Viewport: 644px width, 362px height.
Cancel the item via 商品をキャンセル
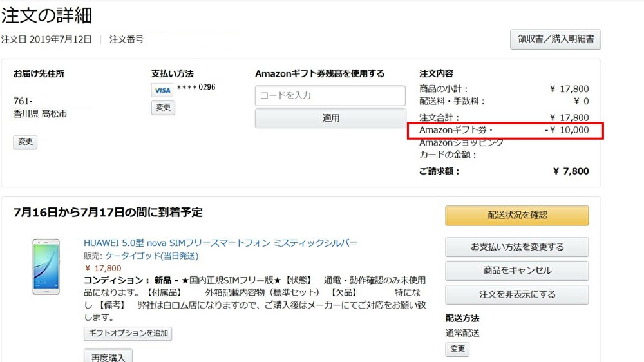click(x=516, y=271)
